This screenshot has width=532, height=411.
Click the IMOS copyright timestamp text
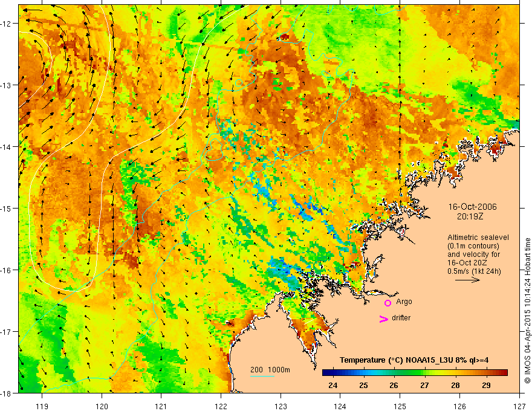pyautogui.click(x=527, y=311)
